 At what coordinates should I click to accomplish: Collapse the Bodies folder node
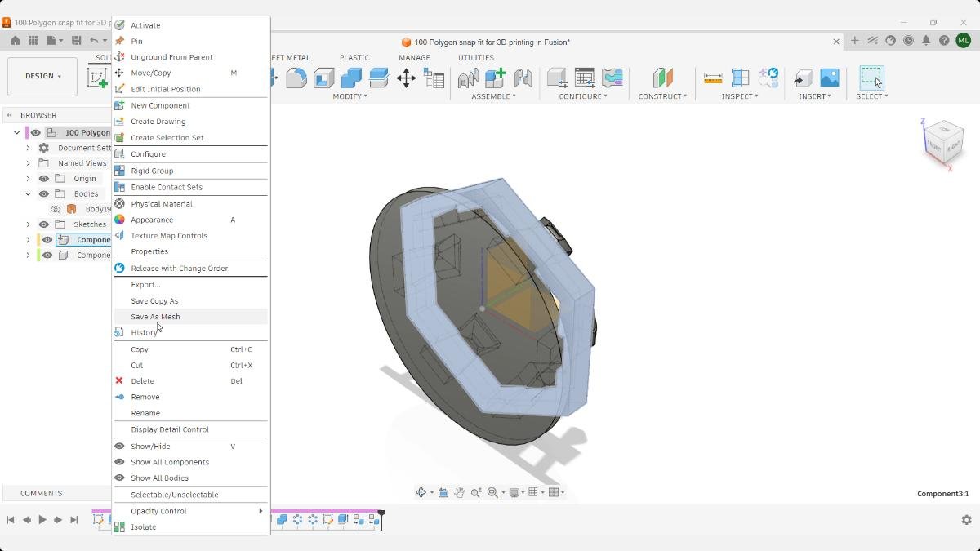[28, 193]
